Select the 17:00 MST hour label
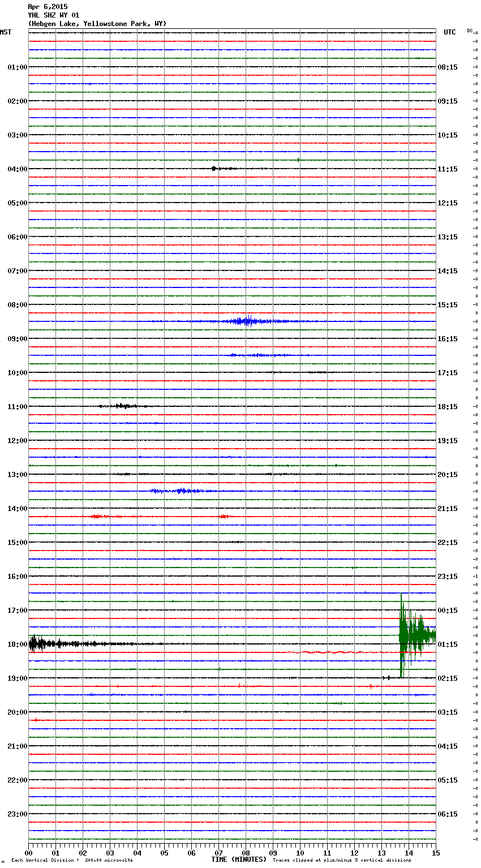Screen dimensions: 481x868 click(18, 611)
